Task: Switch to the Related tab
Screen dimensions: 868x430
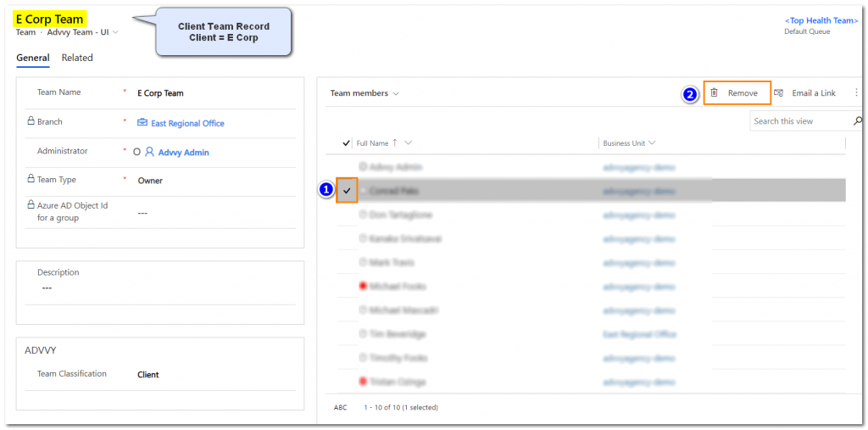Action: coord(77,58)
